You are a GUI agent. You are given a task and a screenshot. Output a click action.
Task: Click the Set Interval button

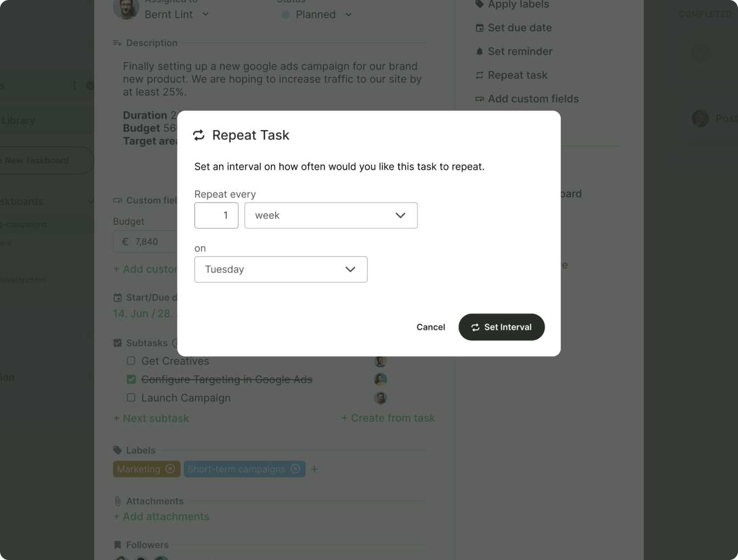[501, 327]
